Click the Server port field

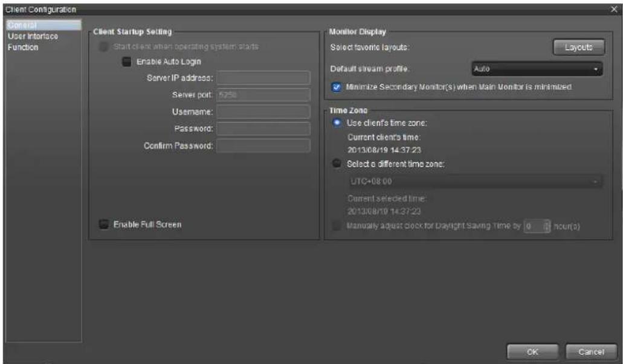[263, 95]
